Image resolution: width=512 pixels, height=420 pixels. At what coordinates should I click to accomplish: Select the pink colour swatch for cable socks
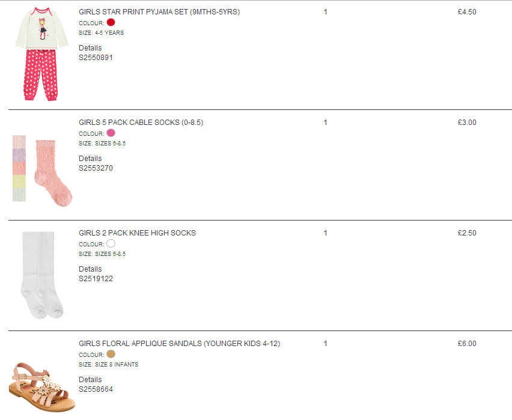(111, 133)
